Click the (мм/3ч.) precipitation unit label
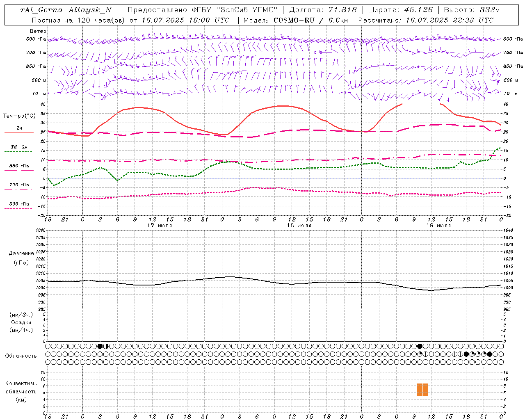The image size is (525, 420). click(21, 315)
